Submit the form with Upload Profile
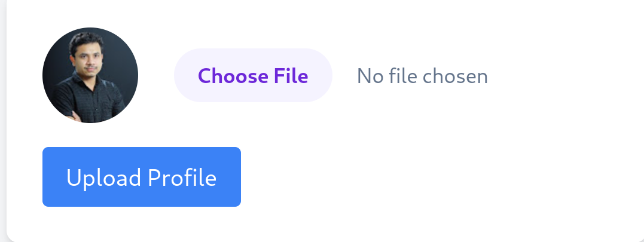This screenshot has width=644, height=242. 142,177
